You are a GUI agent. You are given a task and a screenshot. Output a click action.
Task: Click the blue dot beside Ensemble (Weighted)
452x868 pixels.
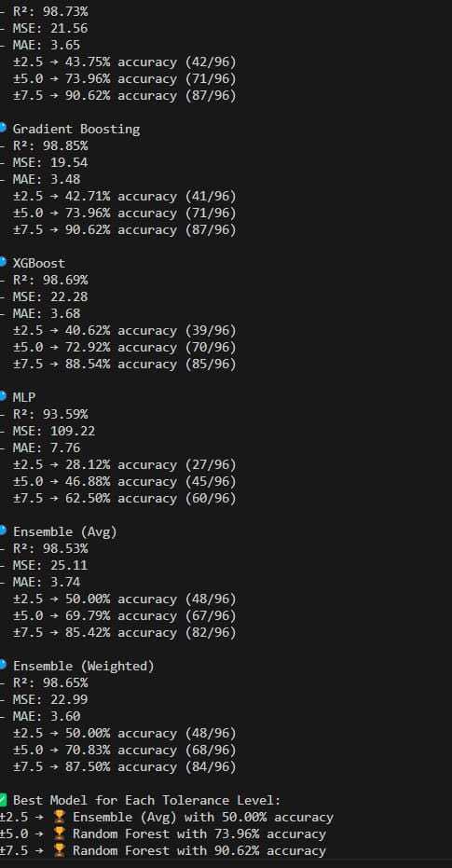click(2, 665)
